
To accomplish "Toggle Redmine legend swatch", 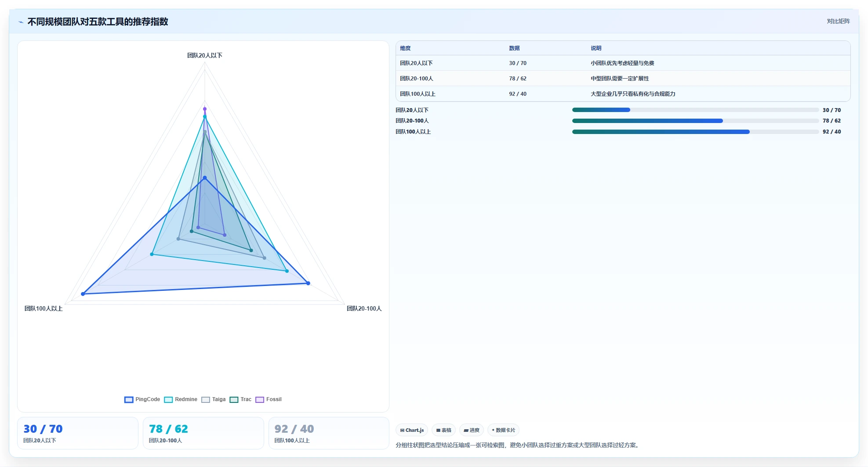I will (168, 400).
